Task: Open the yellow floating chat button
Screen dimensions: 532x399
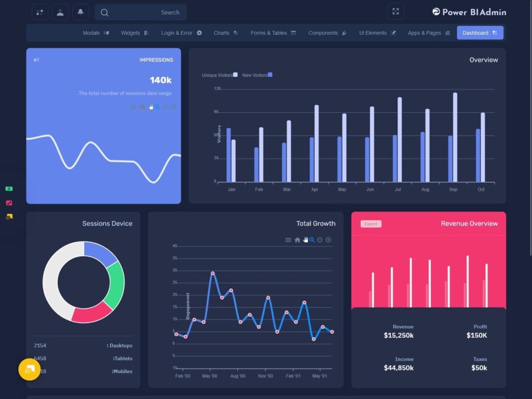Action: pos(30,369)
